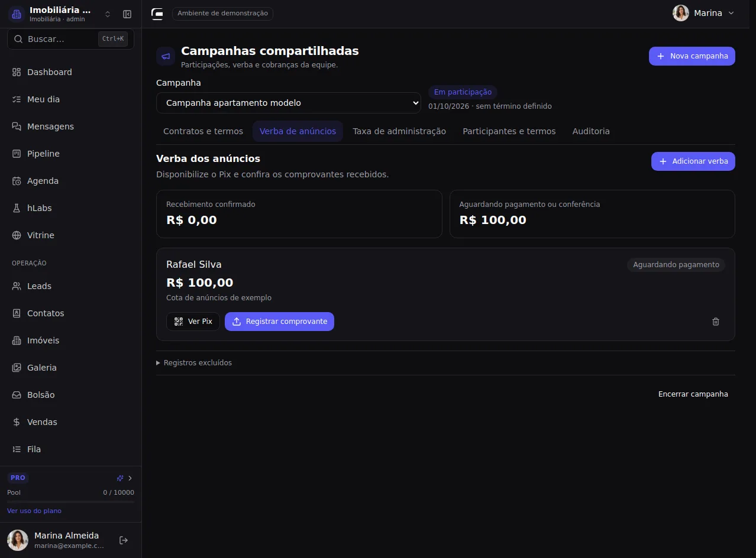Open the Ver uso do plano link
756x558 pixels.
[x=34, y=511]
